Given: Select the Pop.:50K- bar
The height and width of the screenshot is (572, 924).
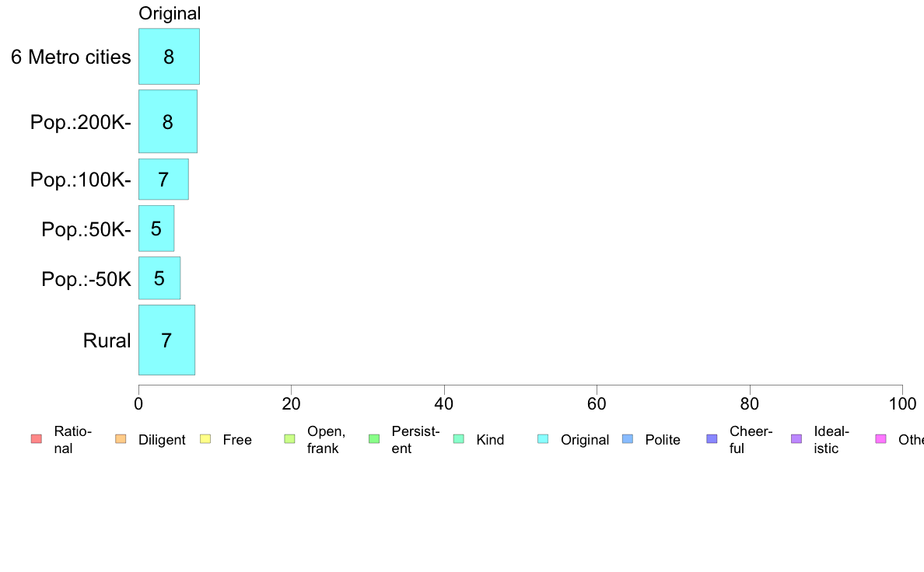Looking at the screenshot, I should click(156, 228).
